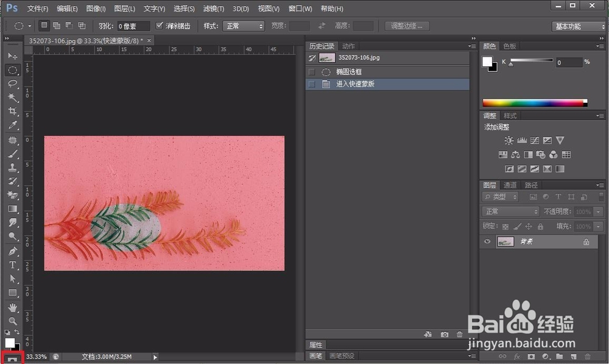Switch to the 色板 swatches tab
This screenshot has width=609, height=364.
click(x=510, y=46)
